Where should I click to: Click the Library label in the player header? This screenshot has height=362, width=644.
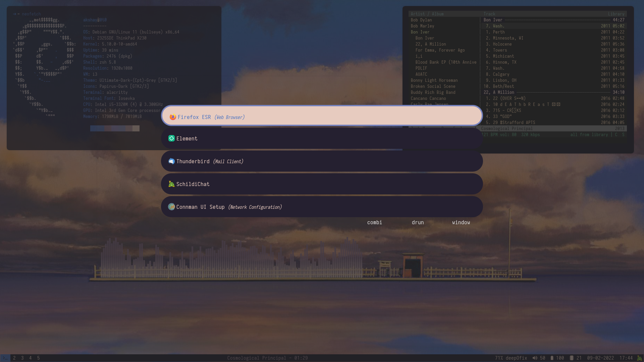[616, 14]
